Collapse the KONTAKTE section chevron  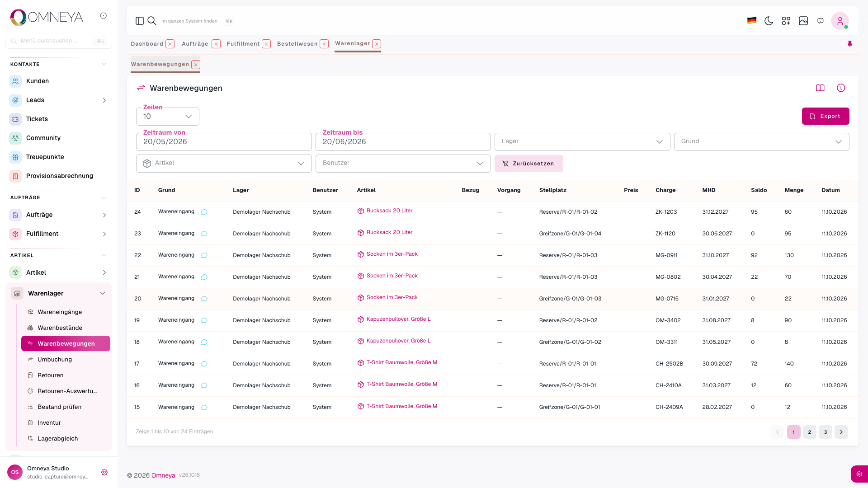coord(104,64)
